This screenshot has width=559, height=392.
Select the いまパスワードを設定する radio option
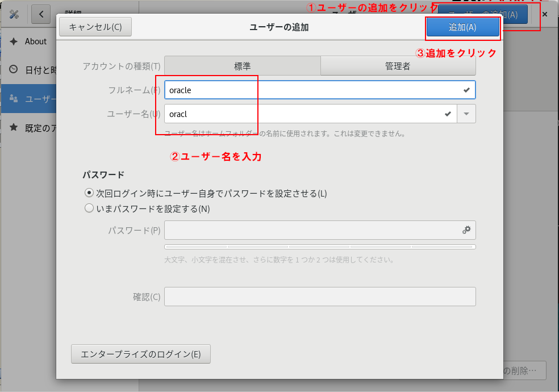point(89,208)
